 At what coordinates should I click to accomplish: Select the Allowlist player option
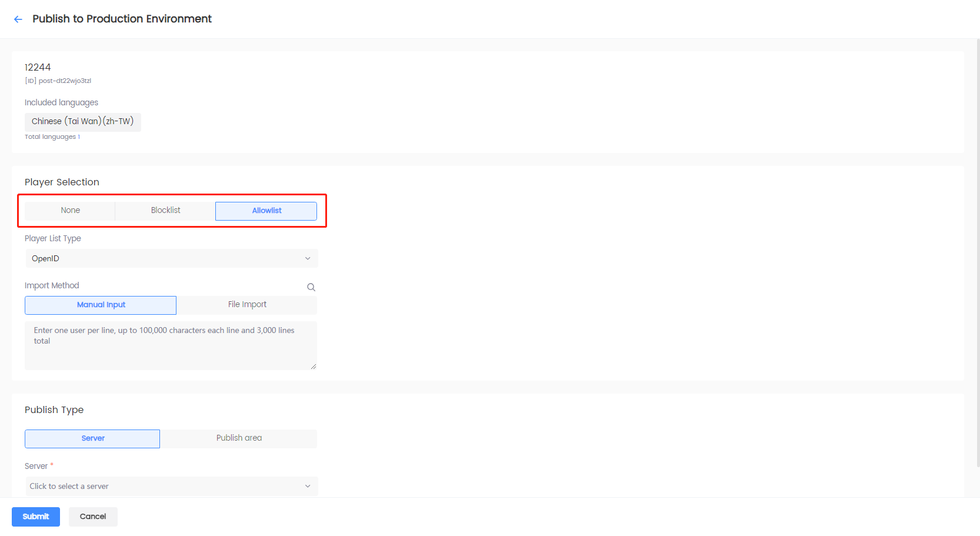[266, 211]
